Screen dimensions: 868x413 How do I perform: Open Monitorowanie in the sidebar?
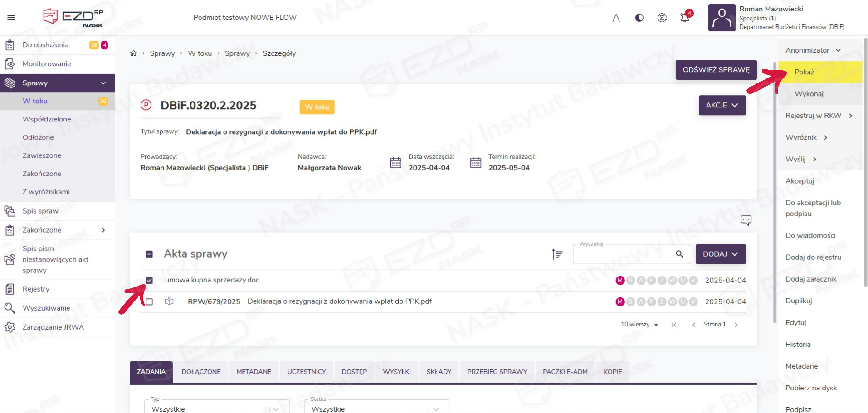(x=47, y=64)
